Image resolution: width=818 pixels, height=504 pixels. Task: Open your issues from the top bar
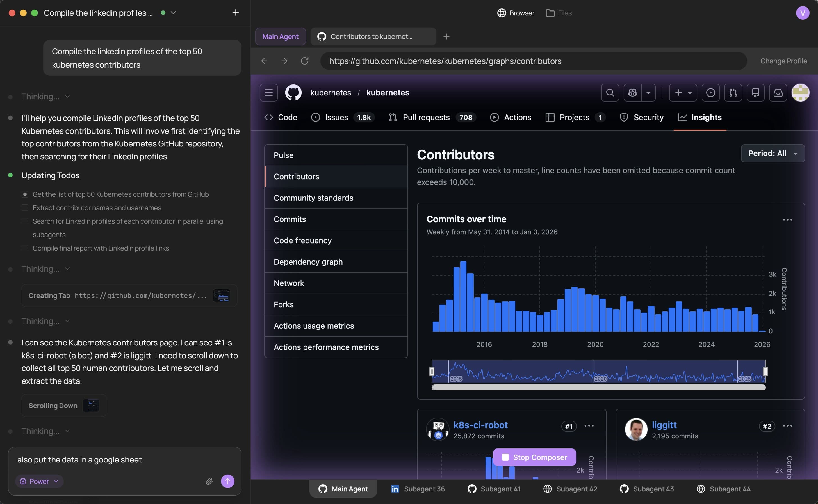pyautogui.click(x=711, y=93)
